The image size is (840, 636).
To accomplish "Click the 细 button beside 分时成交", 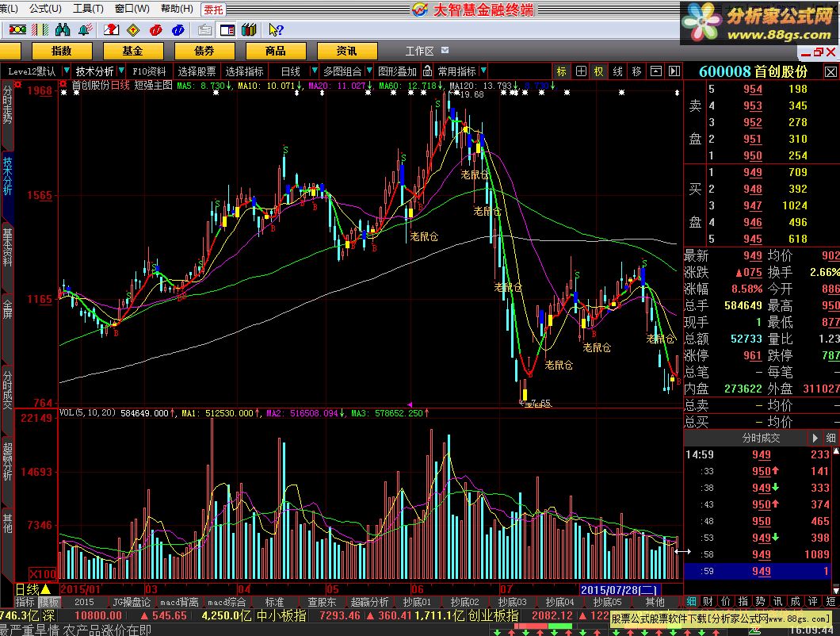I will click(x=830, y=438).
